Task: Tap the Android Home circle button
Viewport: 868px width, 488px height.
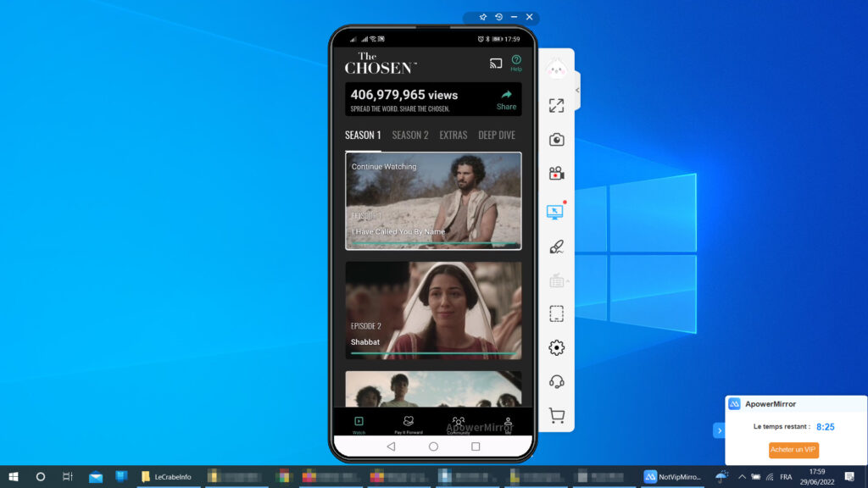Action: point(433,446)
